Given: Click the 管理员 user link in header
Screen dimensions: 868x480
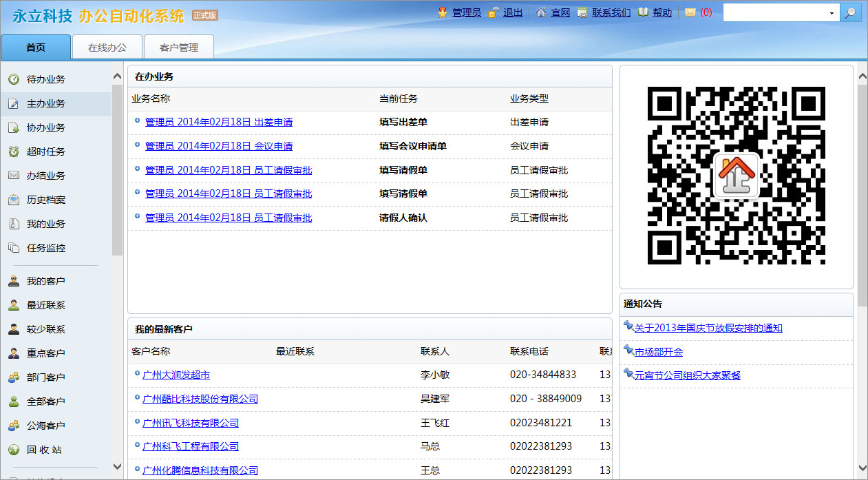Looking at the screenshot, I should click(467, 12).
